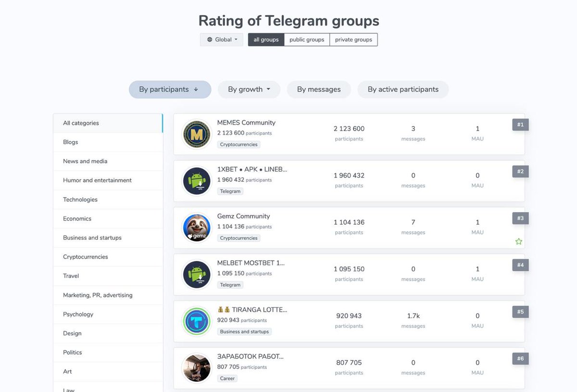Toggle the green favorite star on Gemz Community
Image resolution: width=577 pixels, height=392 pixels.
(518, 241)
